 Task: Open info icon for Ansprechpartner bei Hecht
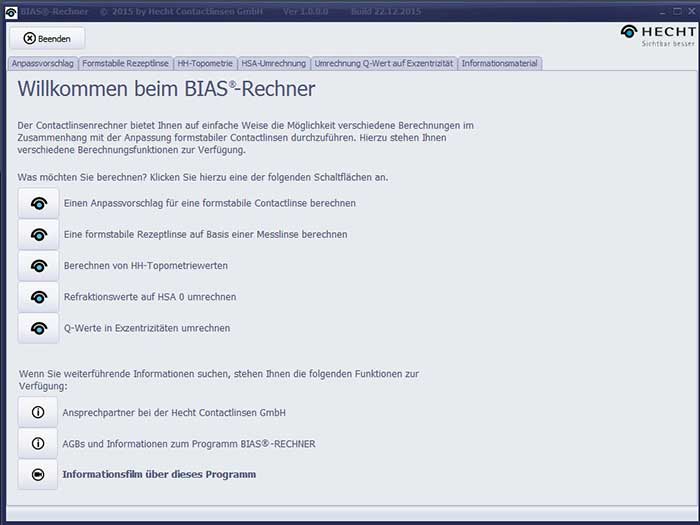(x=38, y=412)
